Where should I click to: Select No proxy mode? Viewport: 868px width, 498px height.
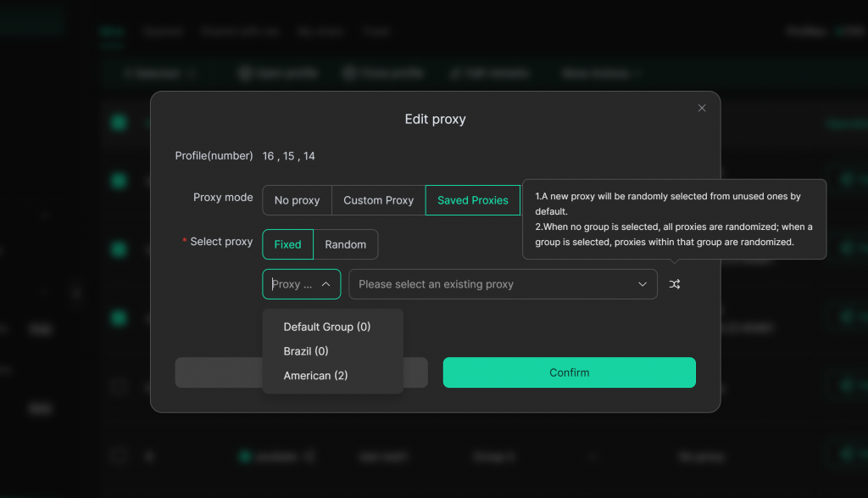(x=297, y=200)
